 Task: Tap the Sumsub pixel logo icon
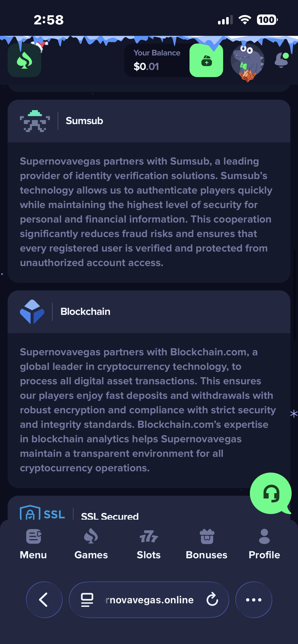(35, 121)
